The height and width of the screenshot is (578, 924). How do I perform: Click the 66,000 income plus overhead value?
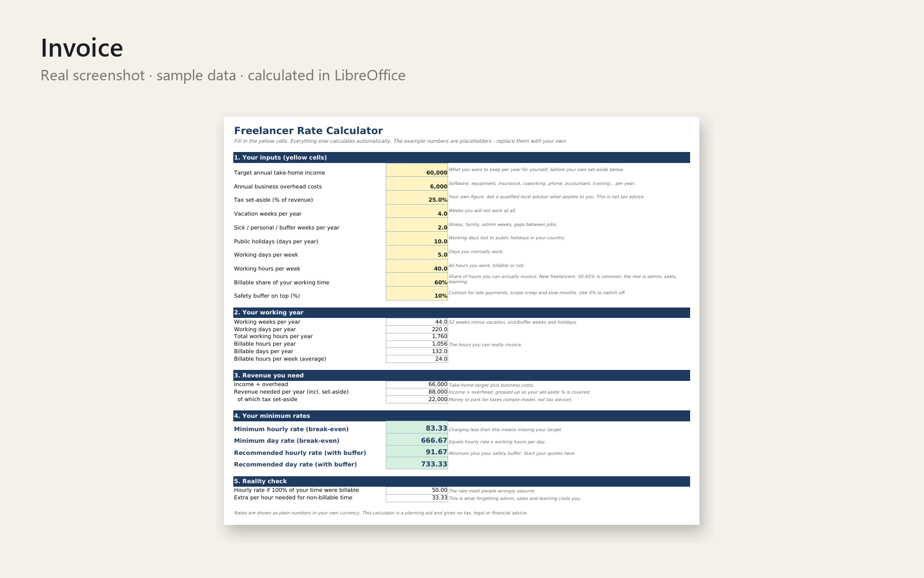(417, 384)
